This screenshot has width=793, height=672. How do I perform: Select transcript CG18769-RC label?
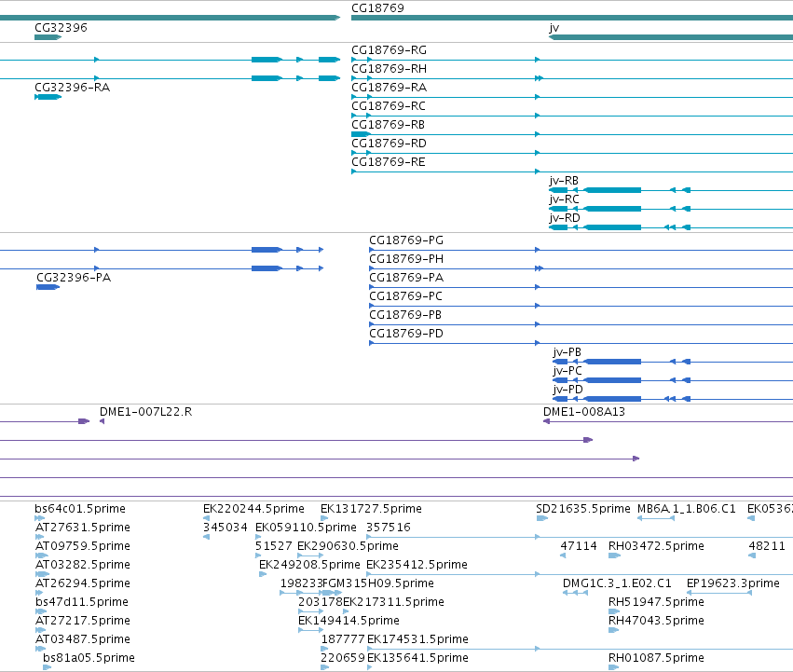click(389, 106)
